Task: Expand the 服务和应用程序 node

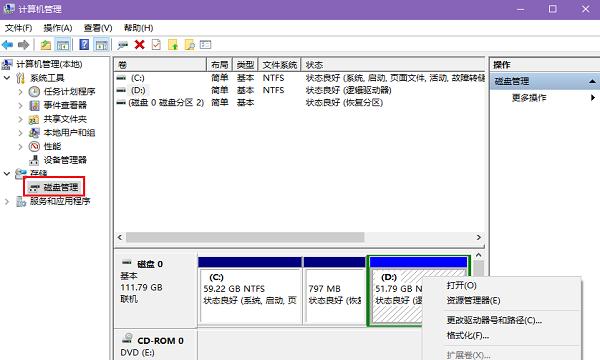Action: pyautogui.click(x=7, y=201)
